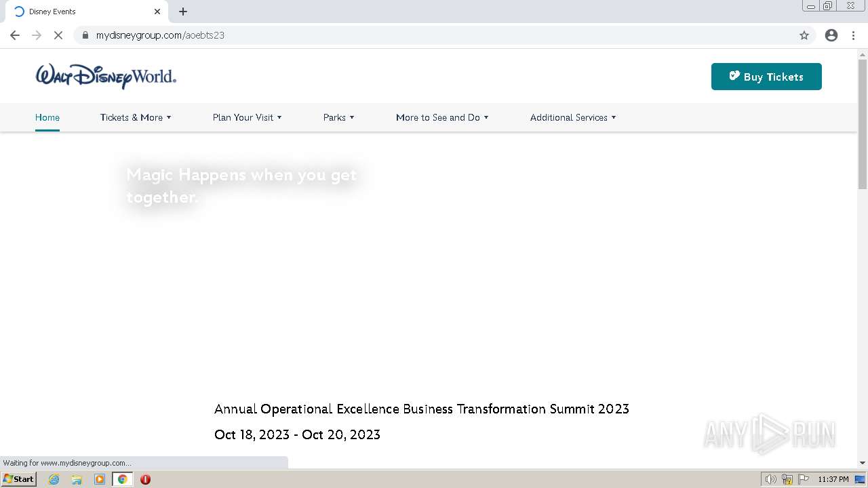Go to the Home nav link

coord(47,117)
